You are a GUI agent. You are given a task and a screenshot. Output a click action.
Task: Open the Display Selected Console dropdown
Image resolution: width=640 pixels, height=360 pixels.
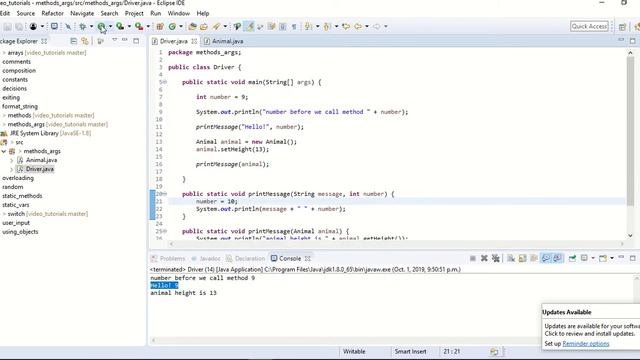click(593, 258)
